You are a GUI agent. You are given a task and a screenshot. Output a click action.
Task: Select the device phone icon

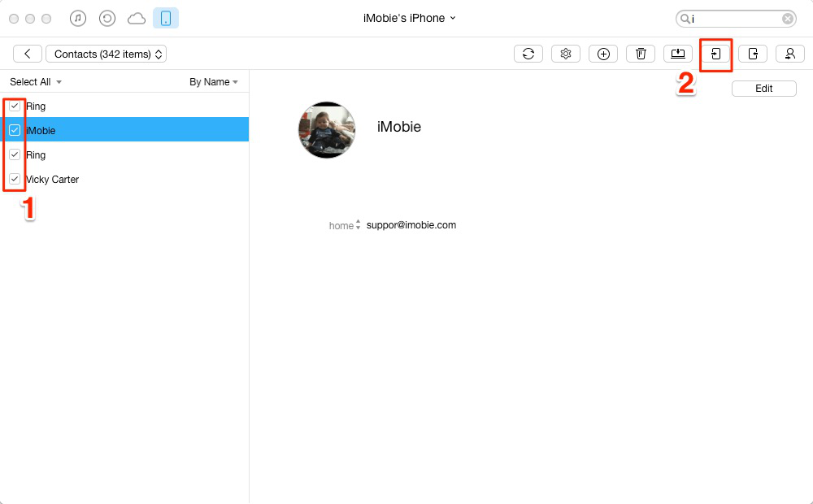166,18
